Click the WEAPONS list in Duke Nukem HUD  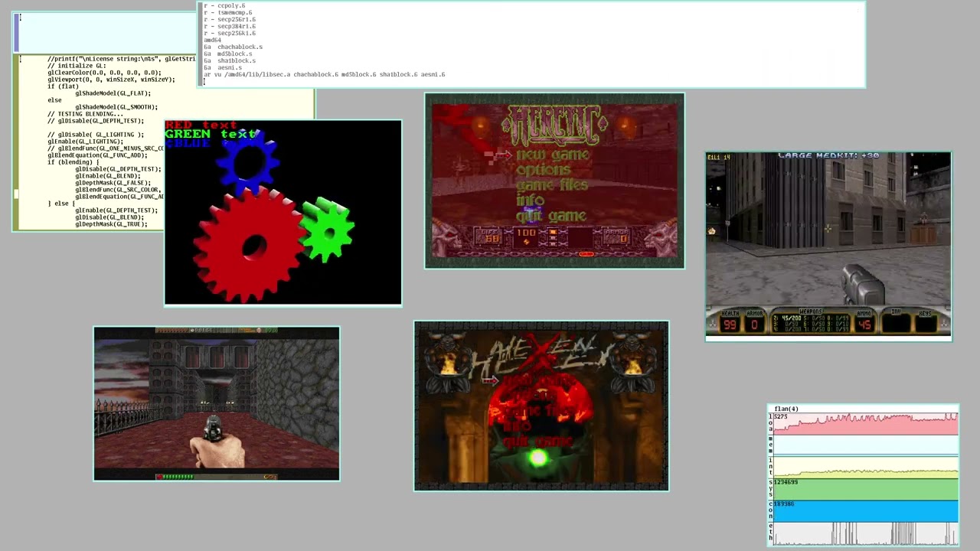coord(810,321)
